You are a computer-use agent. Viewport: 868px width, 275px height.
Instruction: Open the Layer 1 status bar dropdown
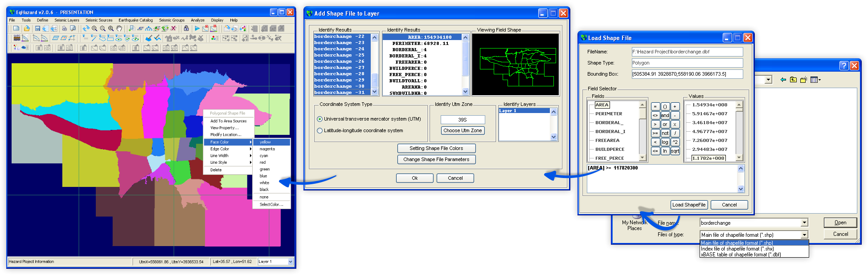tap(291, 262)
